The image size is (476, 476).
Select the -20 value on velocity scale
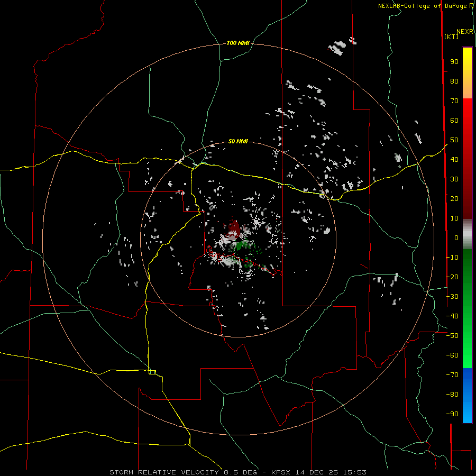452,277
